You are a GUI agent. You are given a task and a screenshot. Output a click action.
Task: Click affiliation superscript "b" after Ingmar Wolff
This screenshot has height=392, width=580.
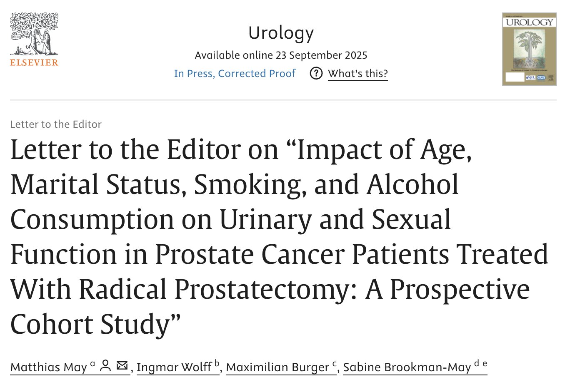(x=217, y=364)
